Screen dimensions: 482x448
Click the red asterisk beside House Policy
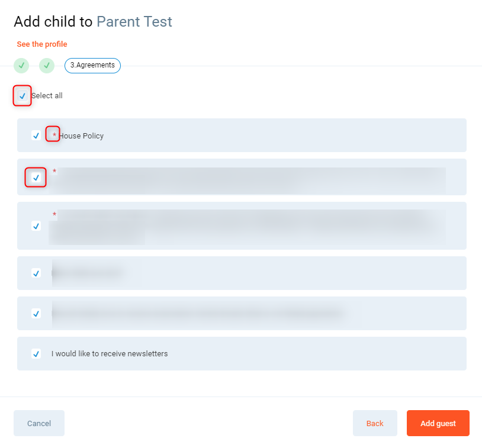pos(54,136)
